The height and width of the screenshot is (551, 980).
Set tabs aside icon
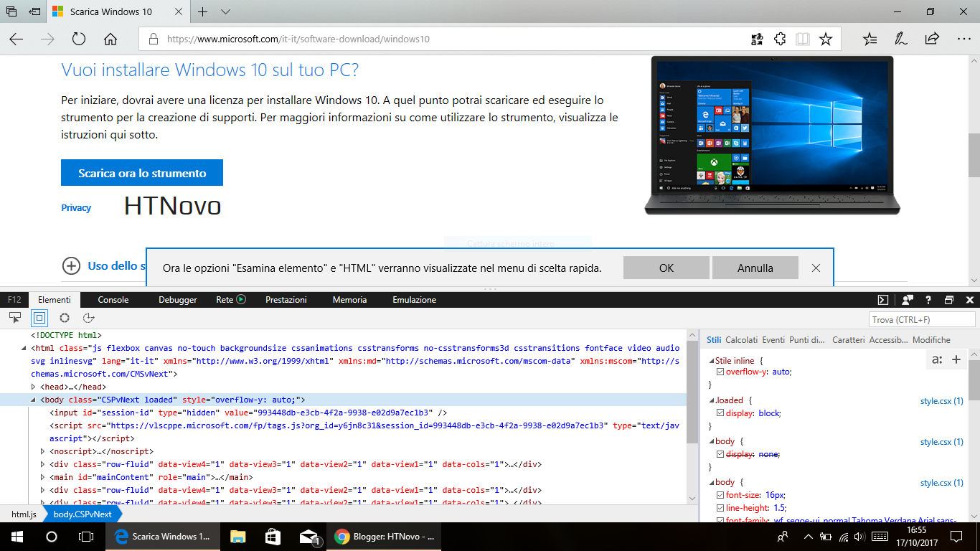click(x=34, y=12)
